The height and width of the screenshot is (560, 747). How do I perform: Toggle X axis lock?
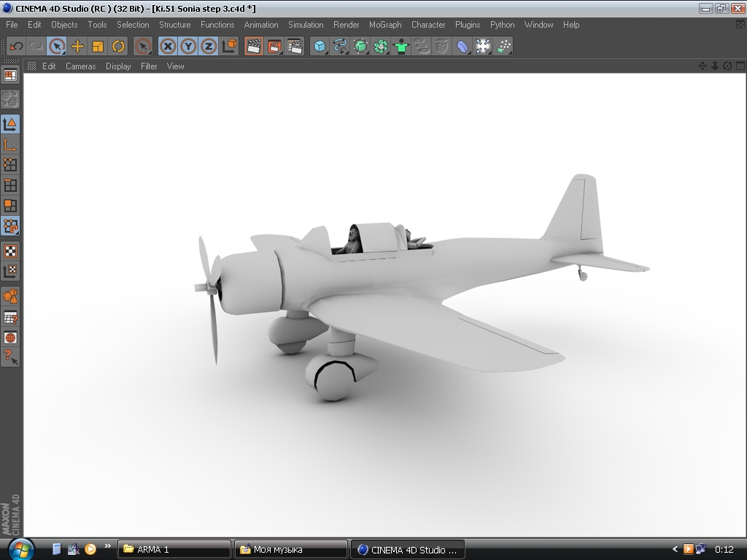[x=168, y=47]
